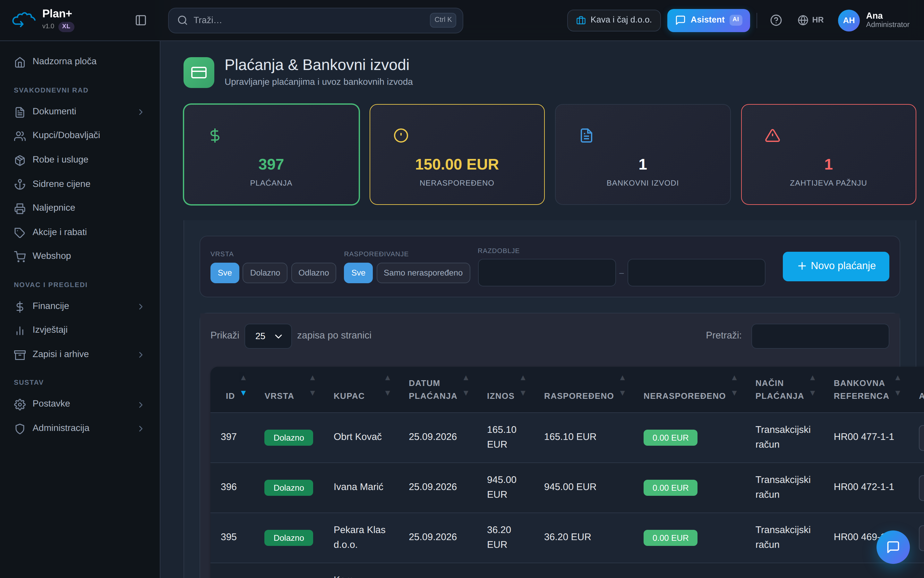Image resolution: width=924 pixels, height=578 pixels.
Task: Open the Plaćanja 397 summary card
Action: pyautogui.click(x=271, y=154)
